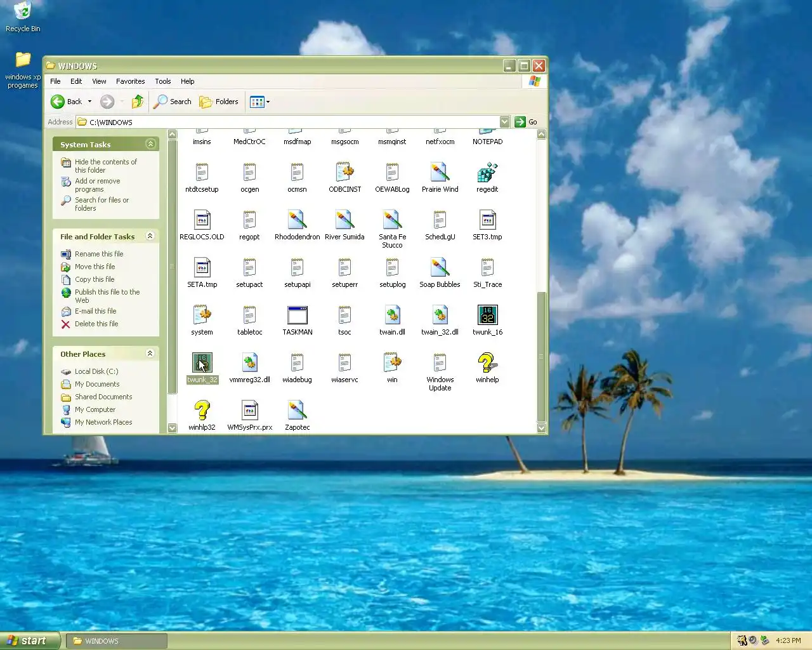Select the system configuration file icon
Screen dimensions: 812x650
[202, 315]
